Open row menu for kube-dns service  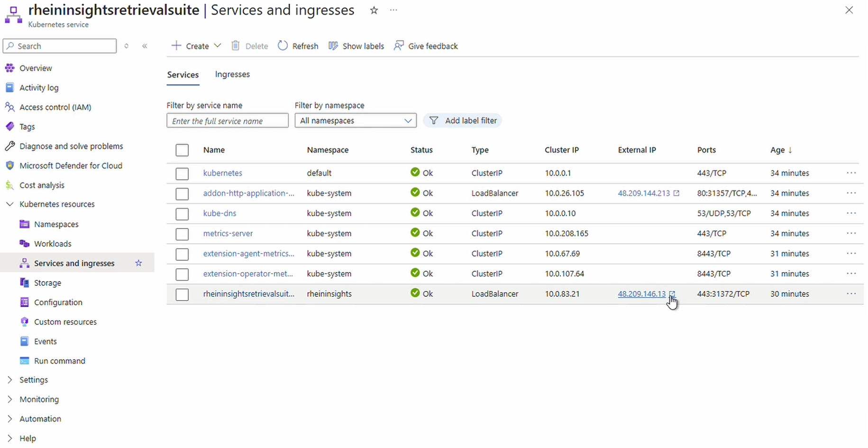[851, 213]
